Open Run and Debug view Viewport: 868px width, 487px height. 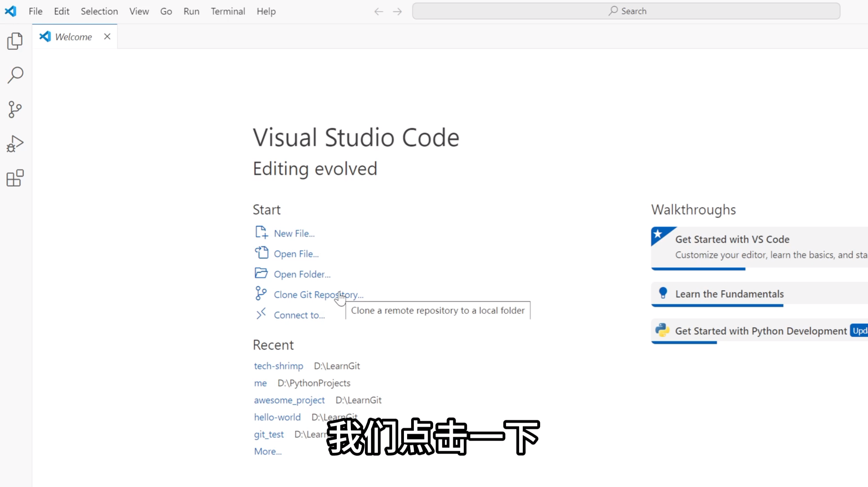tap(15, 144)
